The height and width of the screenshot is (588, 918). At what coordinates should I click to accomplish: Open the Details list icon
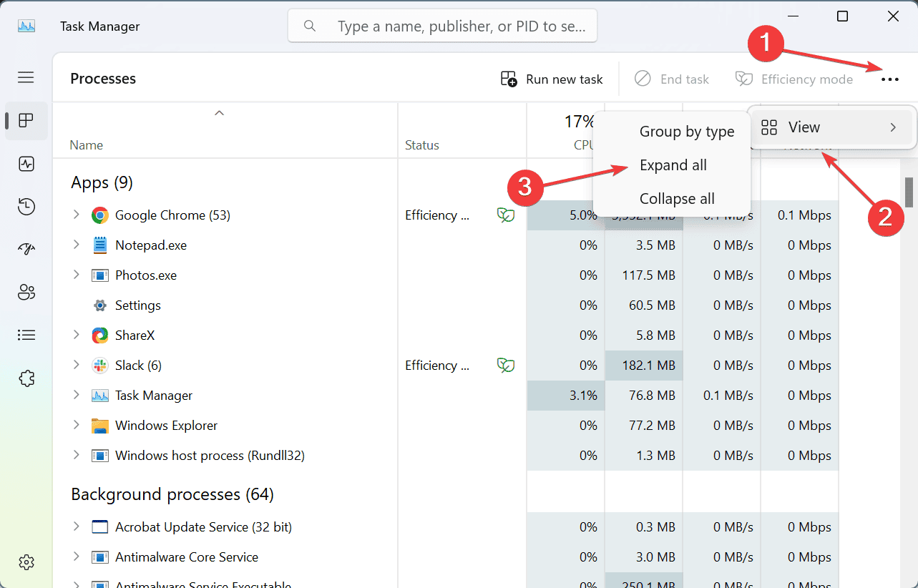click(x=26, y=335)
